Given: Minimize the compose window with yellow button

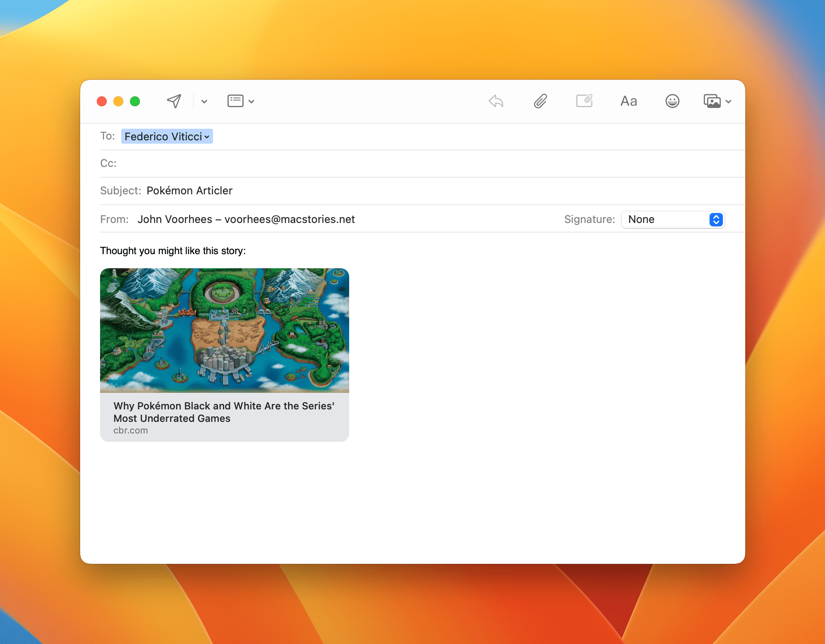Looking at the screenshot, I should [x=118, y=101].
